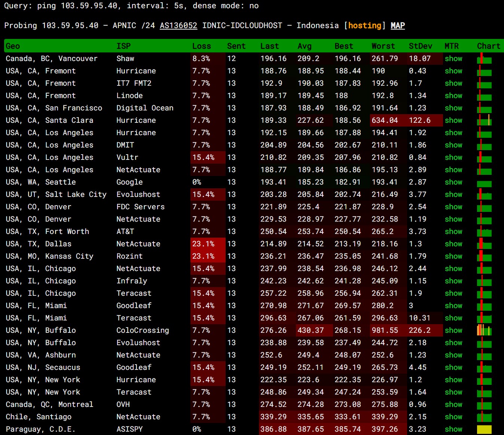Click the Loss column header
The image size is (504, 435).
pyautogui.click(x=202, y=46)
